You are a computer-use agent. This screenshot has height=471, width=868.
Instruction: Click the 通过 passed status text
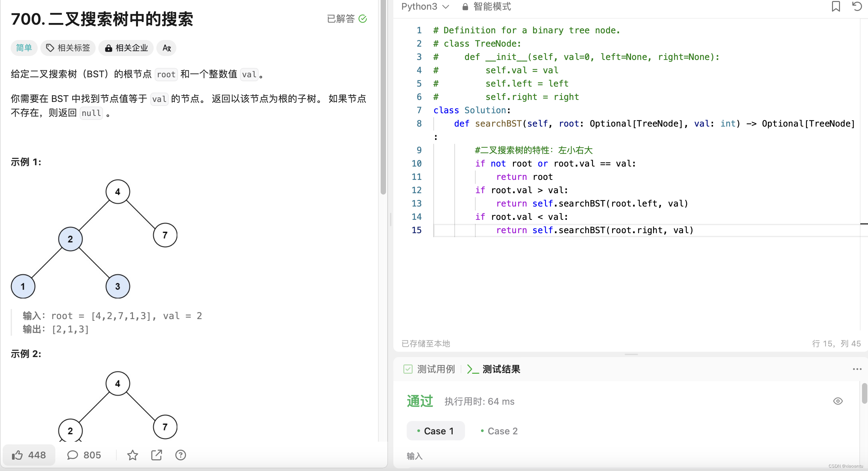[x=420, y=401]
